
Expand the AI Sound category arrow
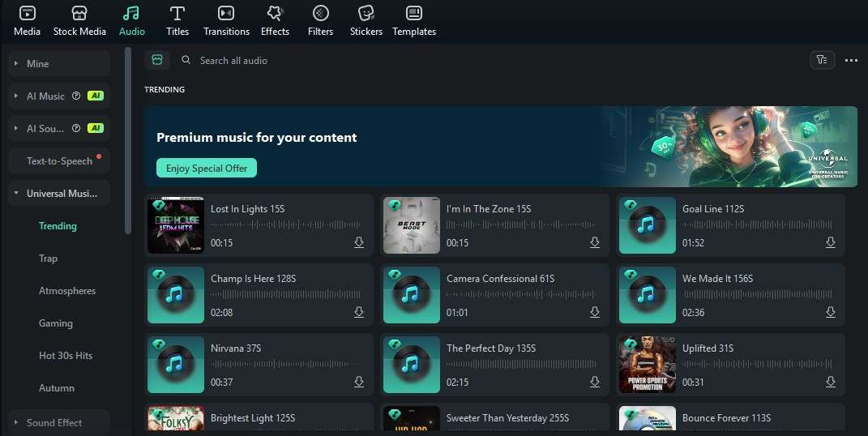coord(16,128)
